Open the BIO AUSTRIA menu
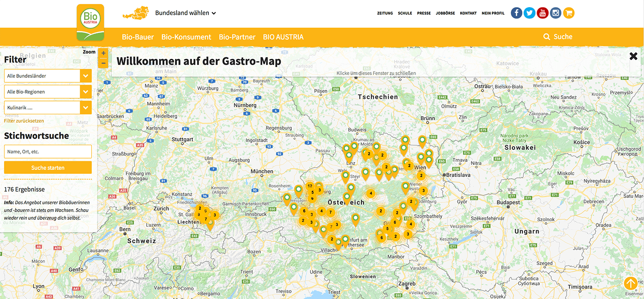This screenshot has height=299, width=644. [283, 37]
